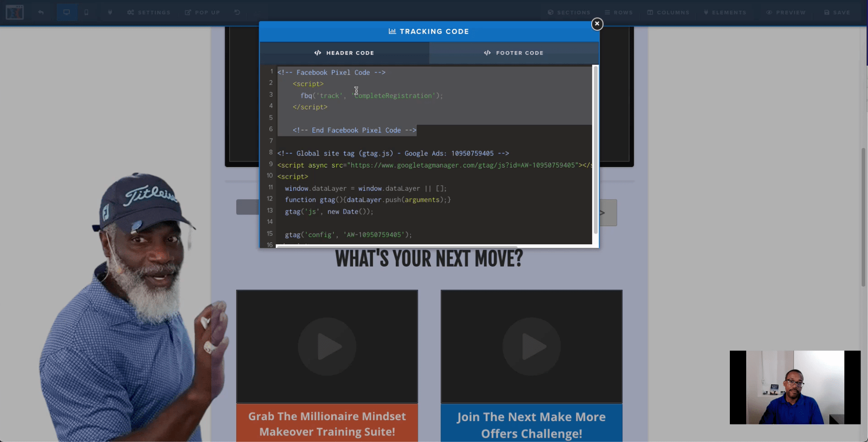Click the gtag config AW-10950759405 line
The image size is (868, 442).
348,234
